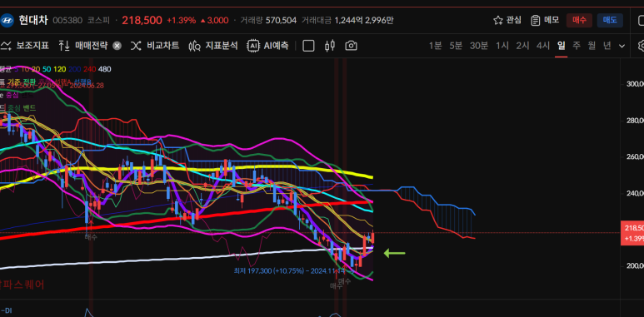Open 매매전략 trading strategy

82,46
